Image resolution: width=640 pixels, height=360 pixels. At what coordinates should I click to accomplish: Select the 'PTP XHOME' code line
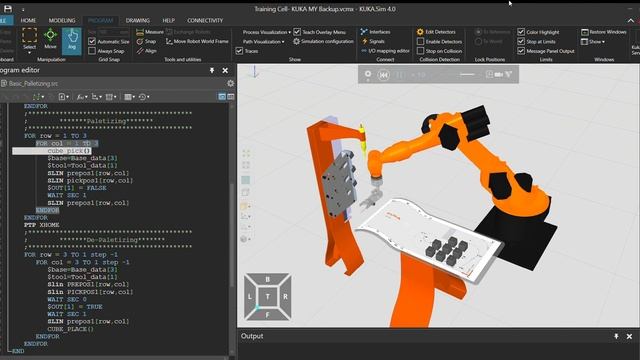(41, 225)
